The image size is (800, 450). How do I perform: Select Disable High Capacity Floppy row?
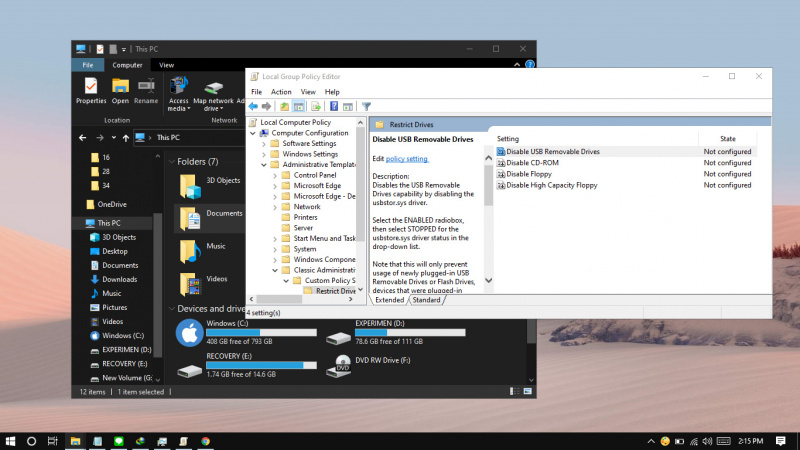pyautogui.click(x=626, y=185)
